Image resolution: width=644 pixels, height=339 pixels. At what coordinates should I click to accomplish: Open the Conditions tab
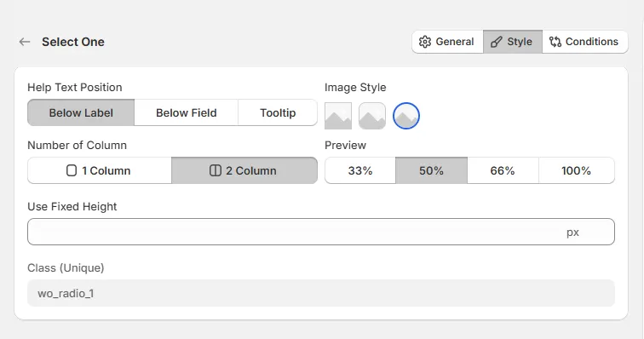click(584, 42)
